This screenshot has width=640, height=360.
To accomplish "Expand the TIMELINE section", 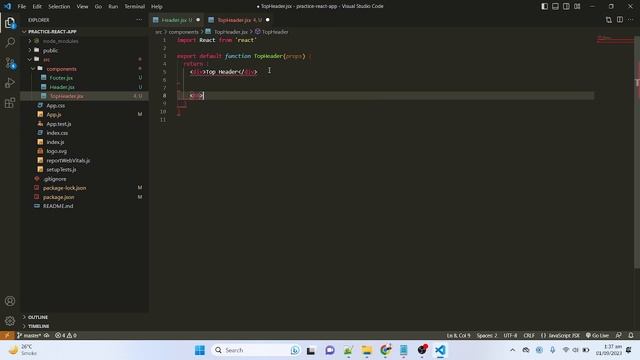I will [38, 326].
